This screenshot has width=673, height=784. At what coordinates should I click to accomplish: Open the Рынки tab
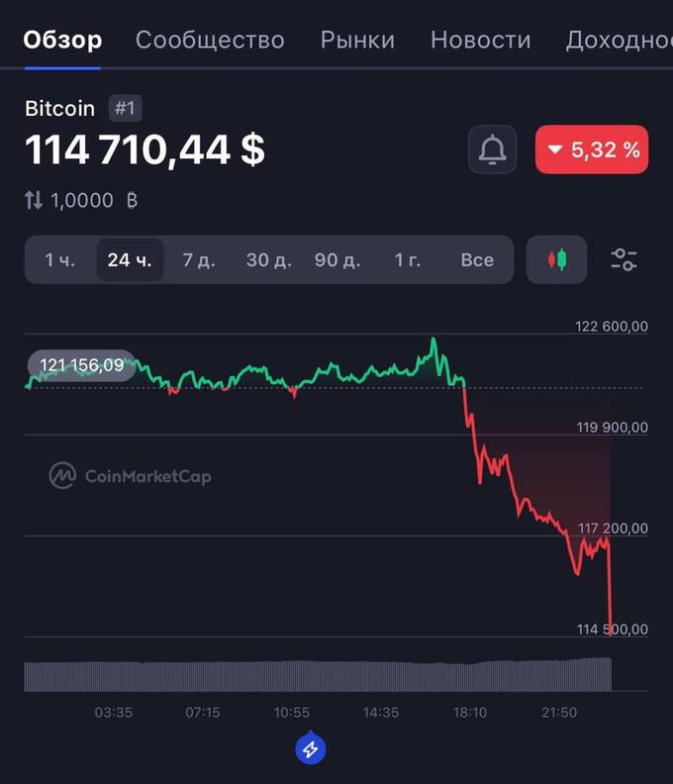357,40
